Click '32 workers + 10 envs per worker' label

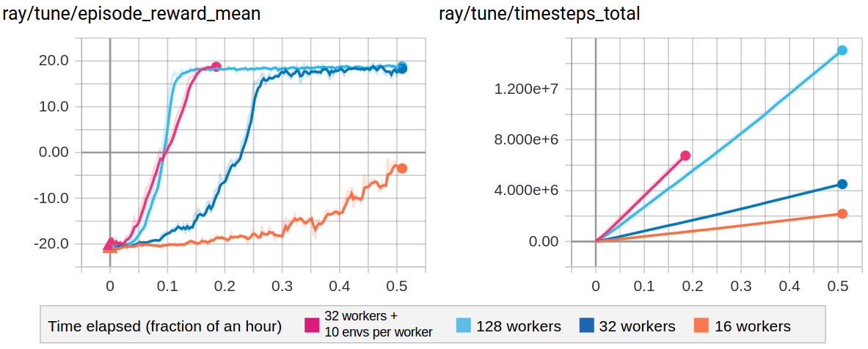point(379,325)
